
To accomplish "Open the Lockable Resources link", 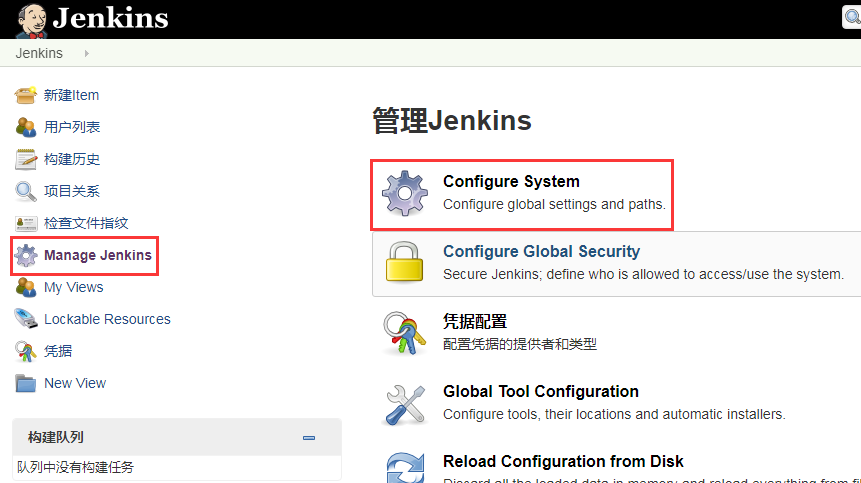I will pos(107,319).
